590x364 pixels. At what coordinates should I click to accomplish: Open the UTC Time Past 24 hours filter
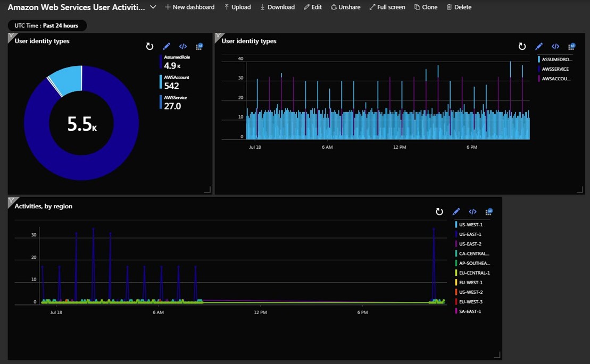(x=47, y=26)
